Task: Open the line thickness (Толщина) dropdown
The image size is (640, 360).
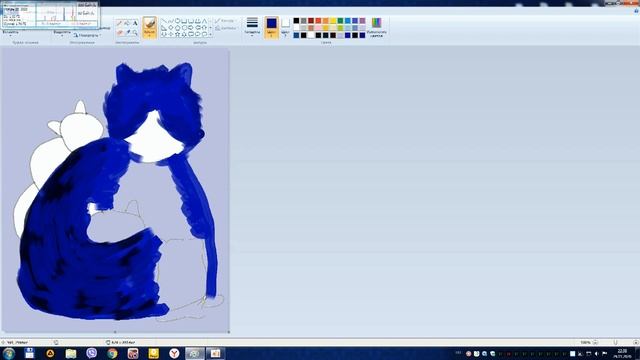Action: point(252,26)
